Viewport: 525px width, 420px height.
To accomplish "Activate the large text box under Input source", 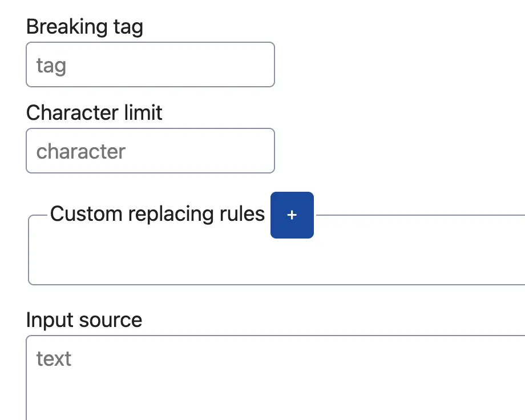I will point(276,377).
